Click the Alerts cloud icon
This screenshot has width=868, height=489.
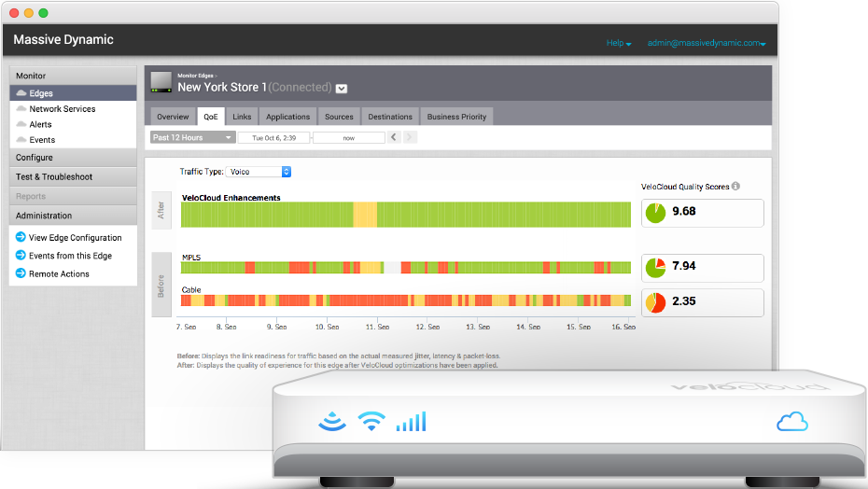coord(21,124)
